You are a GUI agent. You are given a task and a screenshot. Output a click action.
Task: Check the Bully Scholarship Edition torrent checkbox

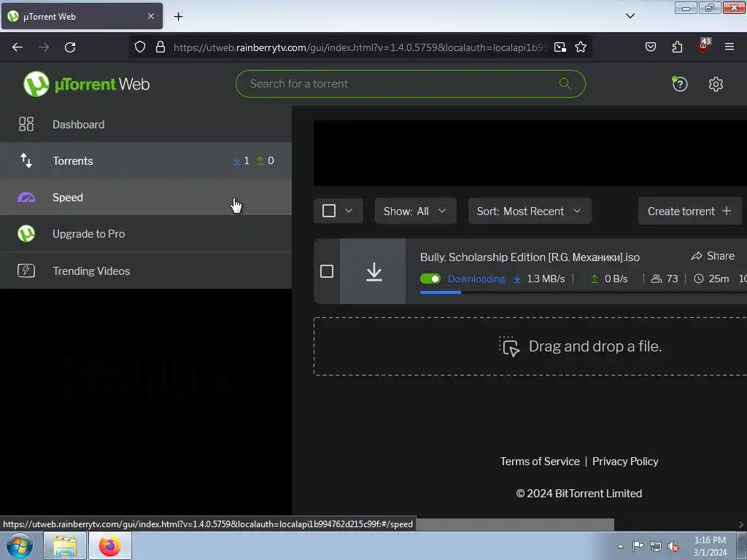pos(327,271)
